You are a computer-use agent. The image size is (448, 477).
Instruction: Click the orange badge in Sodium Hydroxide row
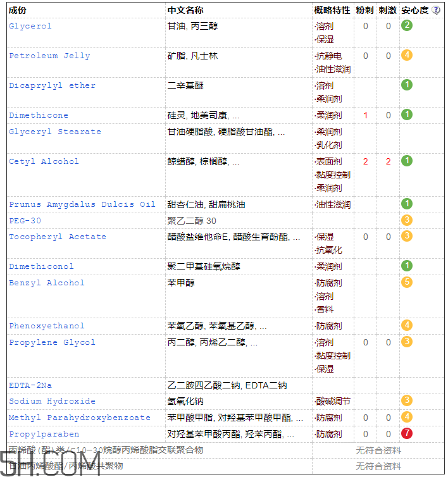[x=407, y=400]
